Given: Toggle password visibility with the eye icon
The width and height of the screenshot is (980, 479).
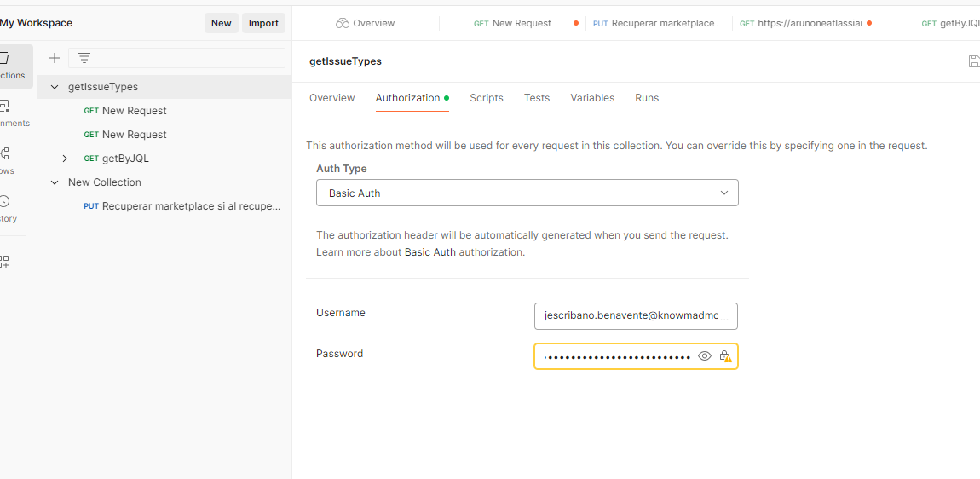Looking at the screenshot, I should [705, 356].
